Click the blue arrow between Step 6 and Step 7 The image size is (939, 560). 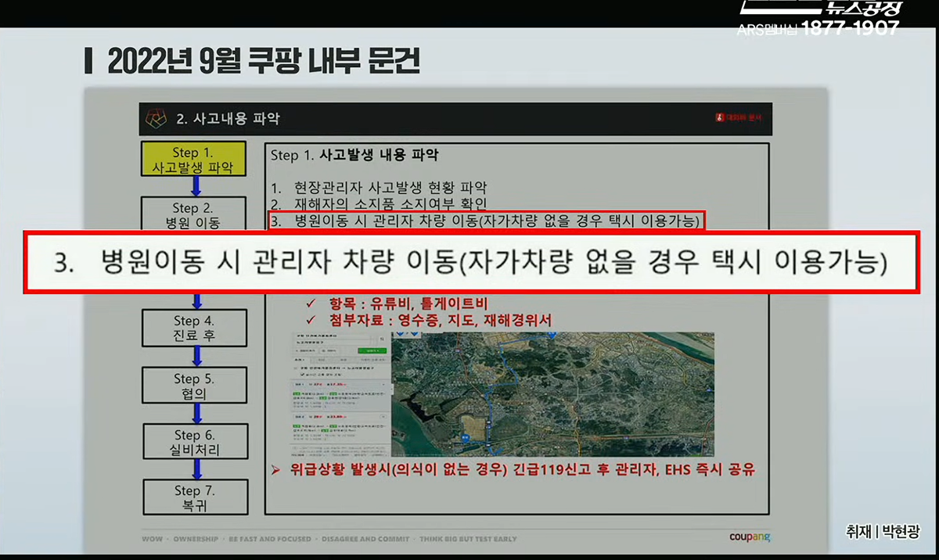click(x=196, y=469)
